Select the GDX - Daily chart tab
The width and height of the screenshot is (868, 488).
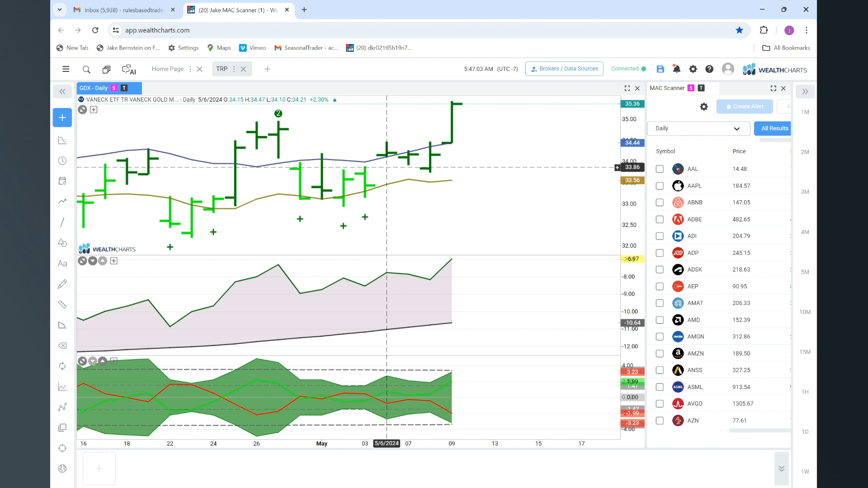(109, 88)
